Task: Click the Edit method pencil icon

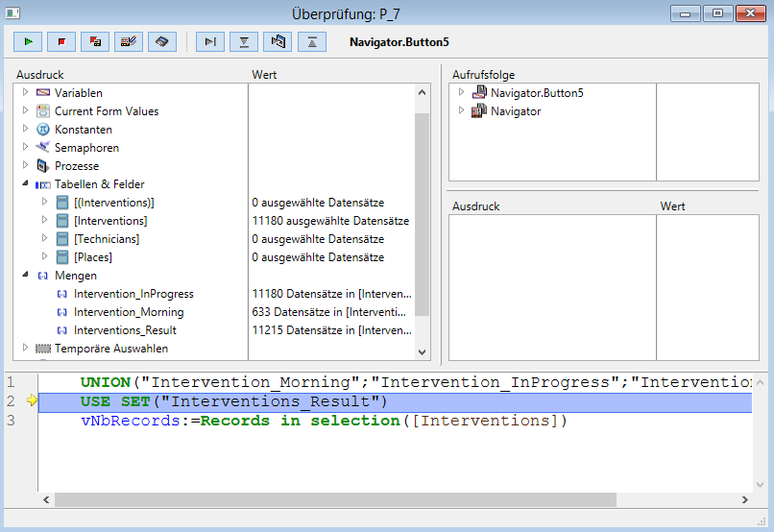Action: tap(129, 41)
